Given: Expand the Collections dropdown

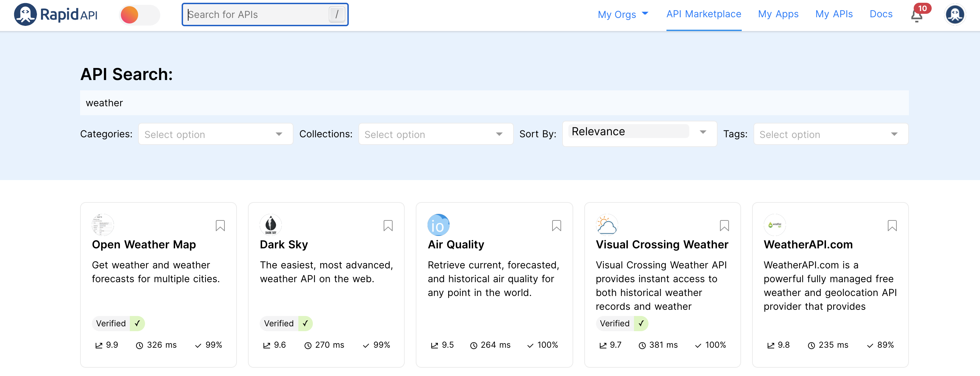Looking at the screenshot, I should click(x=435, y=134).
